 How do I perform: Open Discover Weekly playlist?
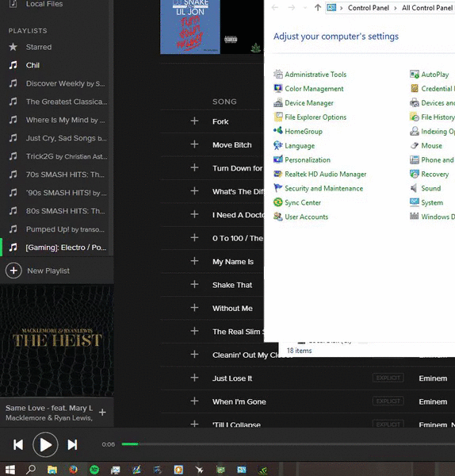click(x=57, y=83)
